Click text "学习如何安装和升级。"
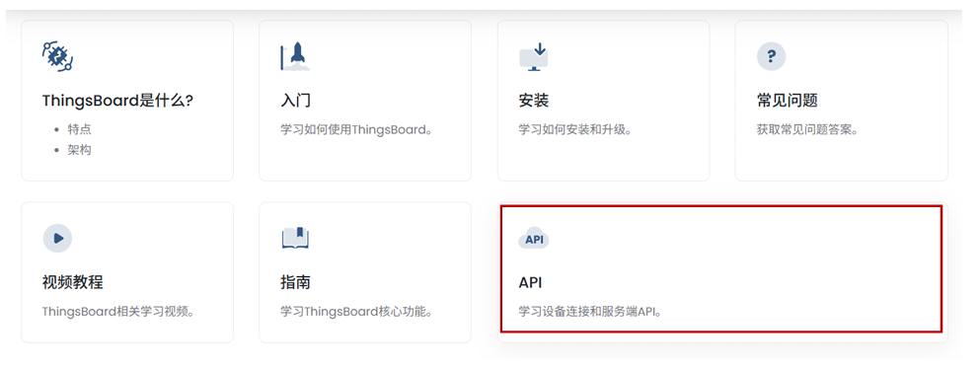Viewport: 980px width, 370px height. click(575, 130)
